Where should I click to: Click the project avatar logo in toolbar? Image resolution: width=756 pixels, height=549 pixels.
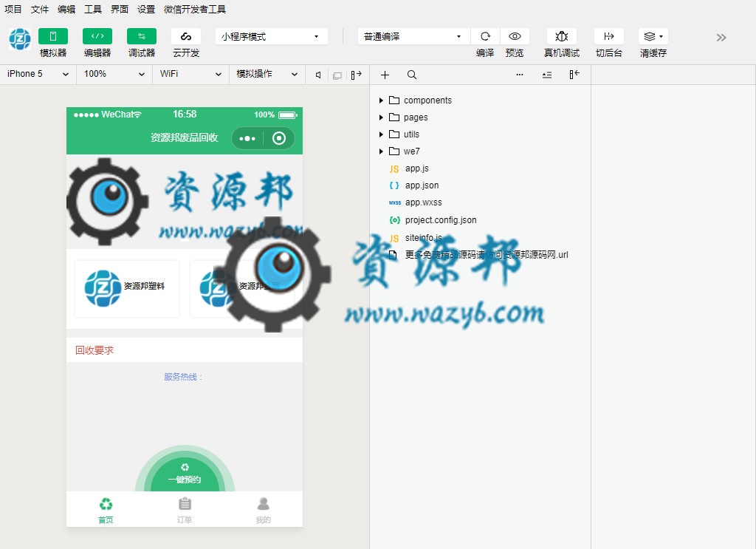pyautogui.click(x=20, y=39)
